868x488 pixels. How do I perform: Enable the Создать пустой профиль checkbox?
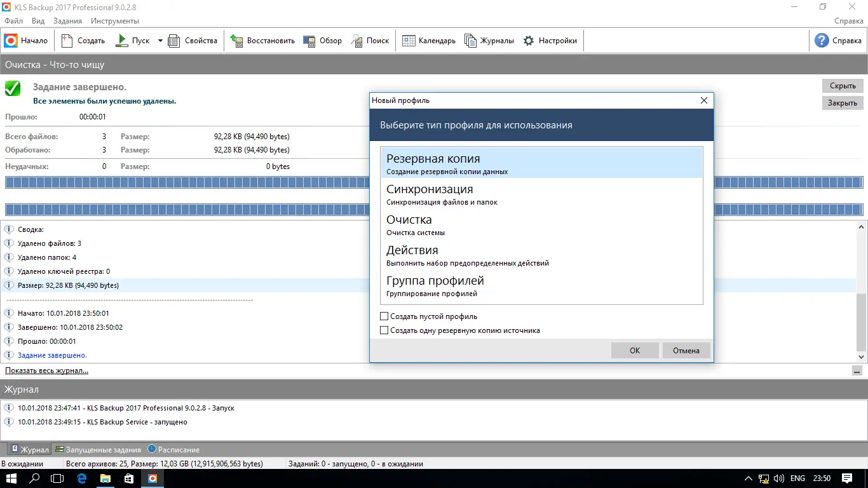384,316
